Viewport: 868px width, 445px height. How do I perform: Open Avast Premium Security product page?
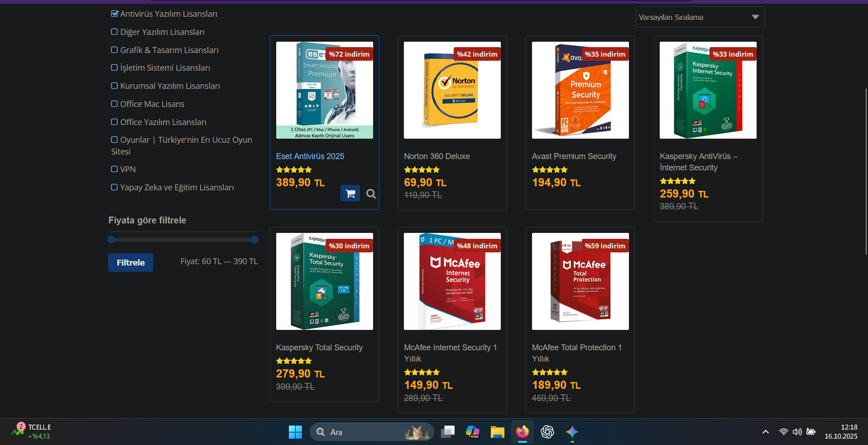click(574, 156)
